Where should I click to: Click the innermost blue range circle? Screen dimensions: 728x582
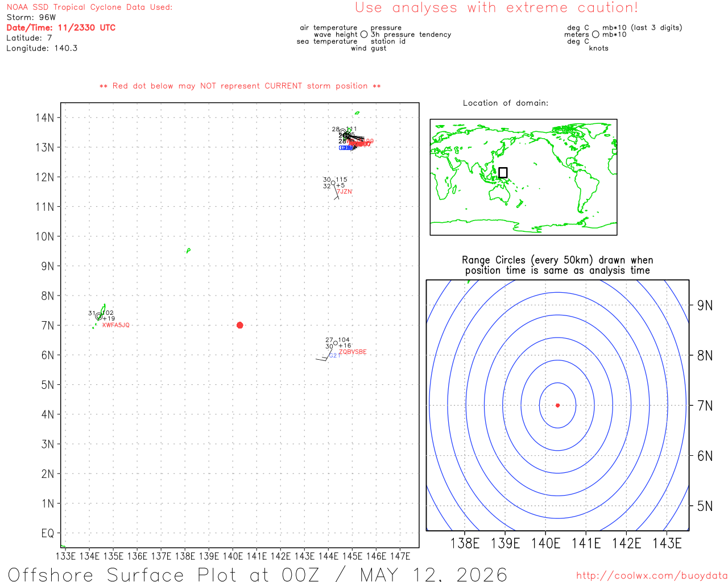557,405
